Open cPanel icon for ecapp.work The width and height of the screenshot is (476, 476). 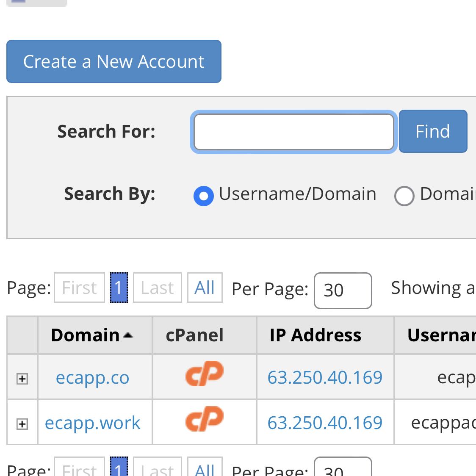click(x=205, y=419)
